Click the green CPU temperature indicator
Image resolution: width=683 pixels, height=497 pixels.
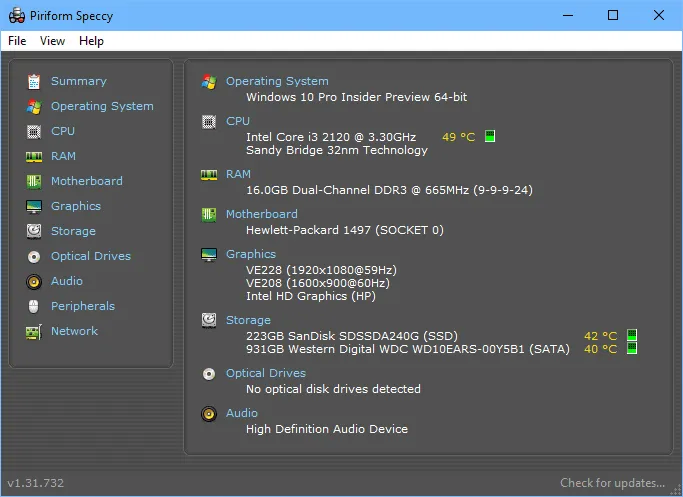point(490,136)
